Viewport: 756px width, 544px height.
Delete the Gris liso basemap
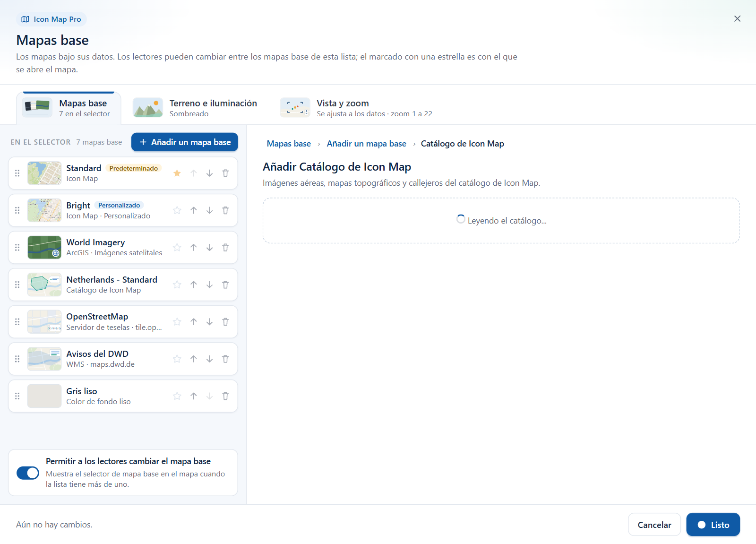(x=225, y=396)
